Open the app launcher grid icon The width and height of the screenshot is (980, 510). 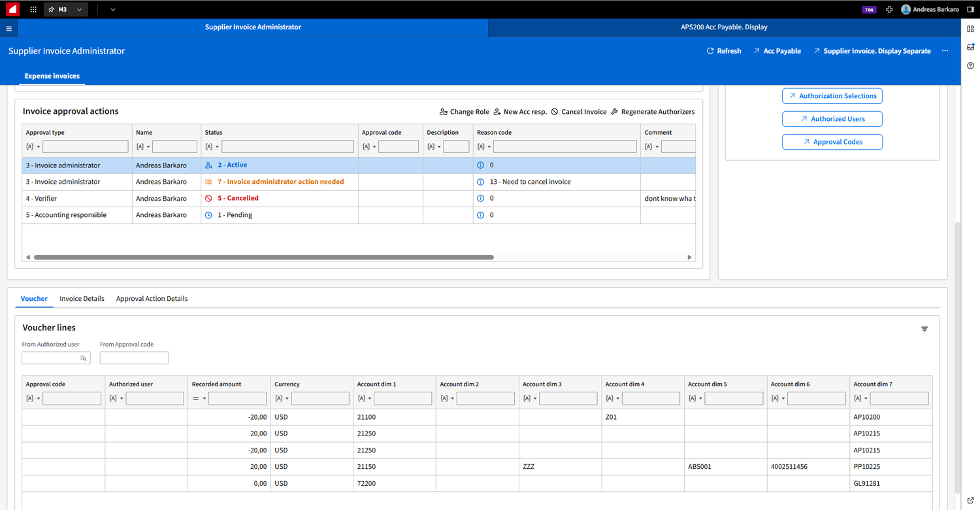tap(33, 9)
